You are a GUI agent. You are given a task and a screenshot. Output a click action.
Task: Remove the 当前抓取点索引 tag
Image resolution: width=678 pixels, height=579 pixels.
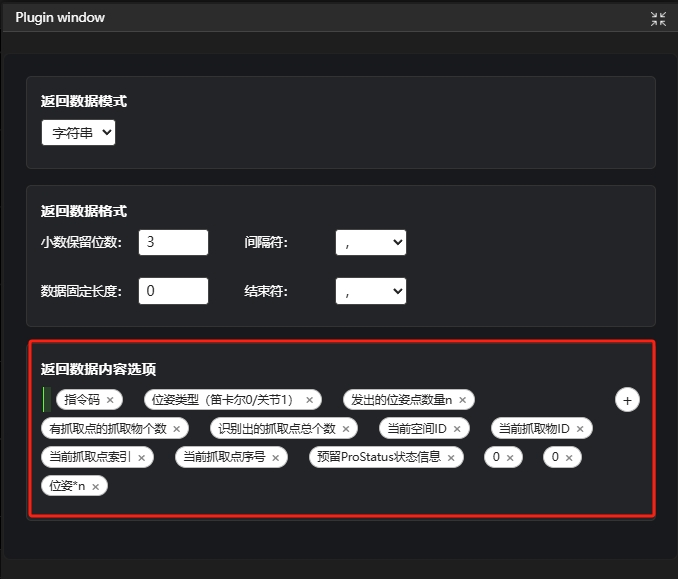[x=142, y=458]
